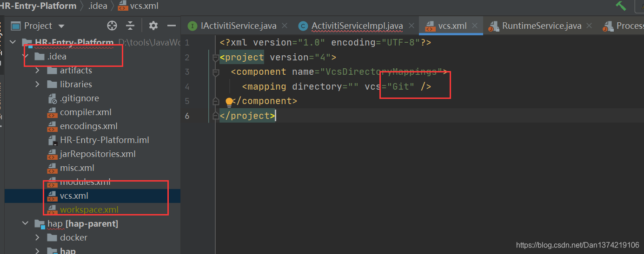Select modules.xml file
Viewport: 644px width, 254px height.
(x=85, y=182)
